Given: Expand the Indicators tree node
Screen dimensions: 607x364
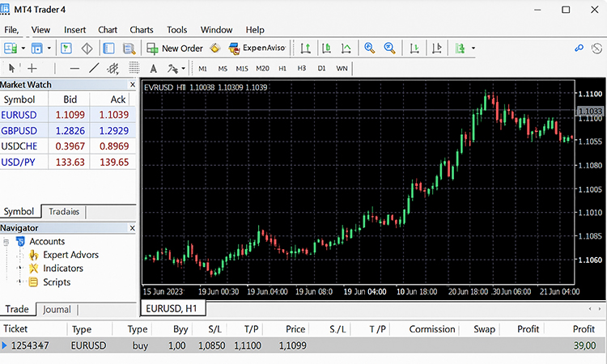Looking at the screenshot, I should point(20,269).
